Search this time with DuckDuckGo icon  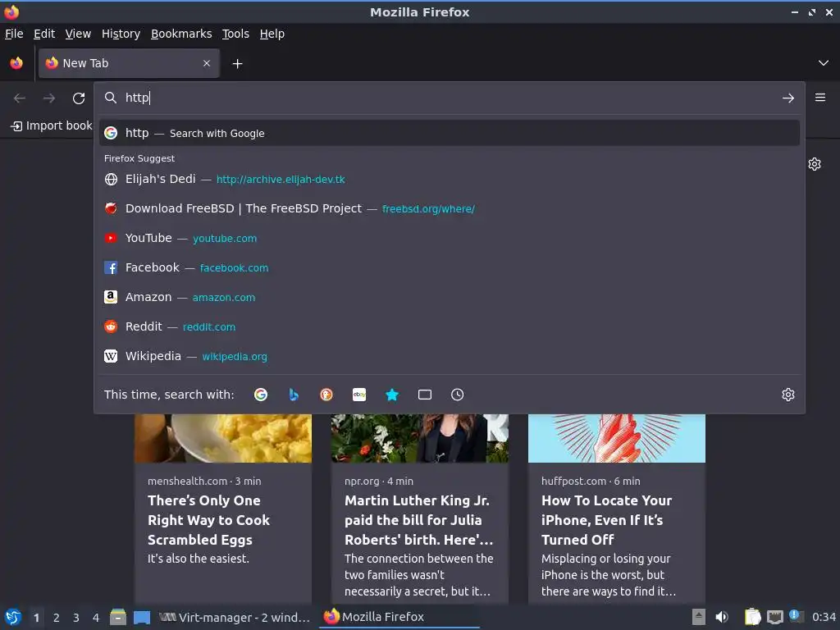coord(326,395)
